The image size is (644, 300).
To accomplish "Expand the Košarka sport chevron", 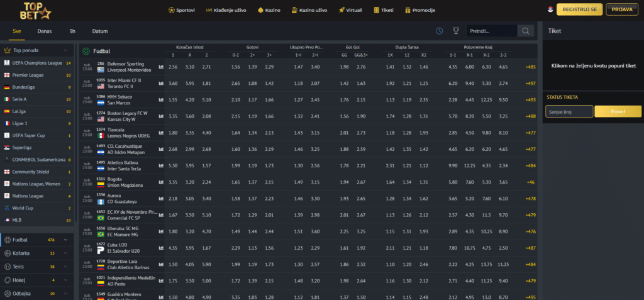I will click(65, 253).
